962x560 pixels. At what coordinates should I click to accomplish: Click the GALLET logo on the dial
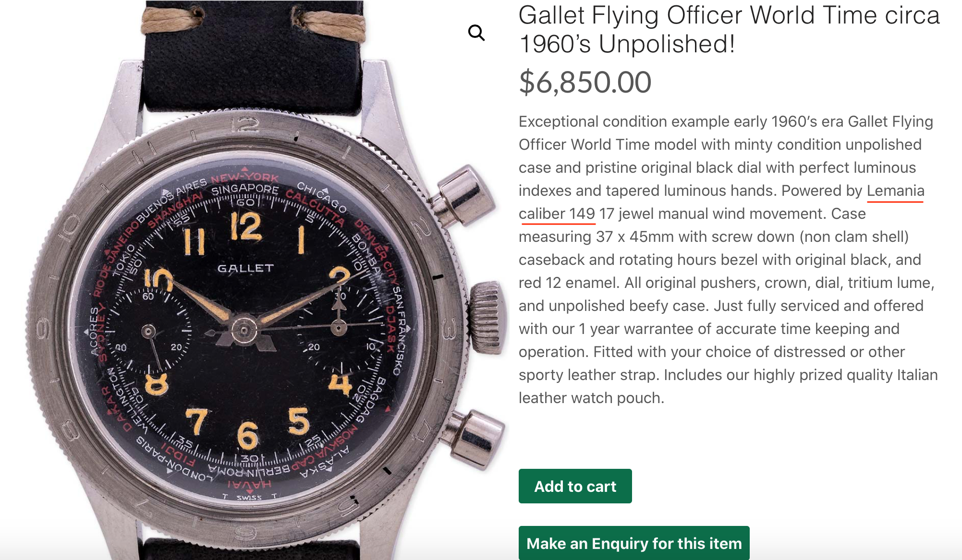pyautogui.click(x=245, y=268)
